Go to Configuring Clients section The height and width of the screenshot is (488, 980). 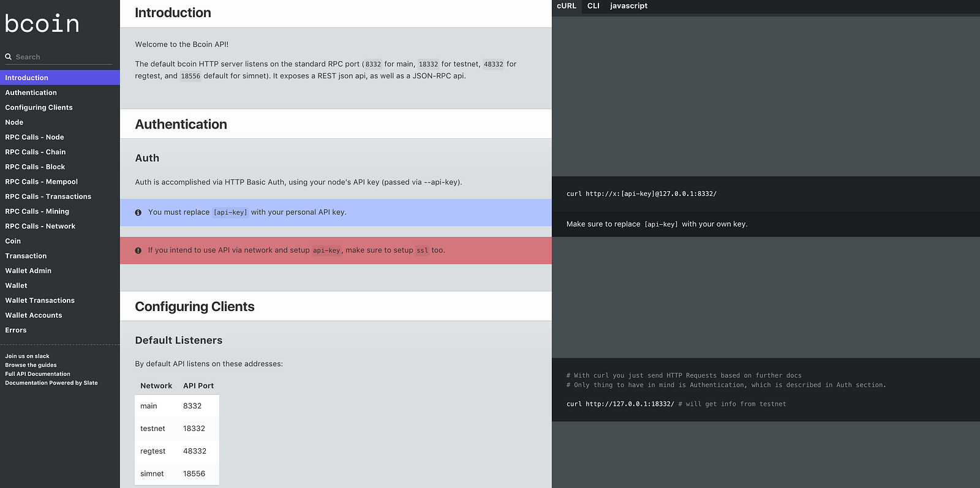coord(39,108)
